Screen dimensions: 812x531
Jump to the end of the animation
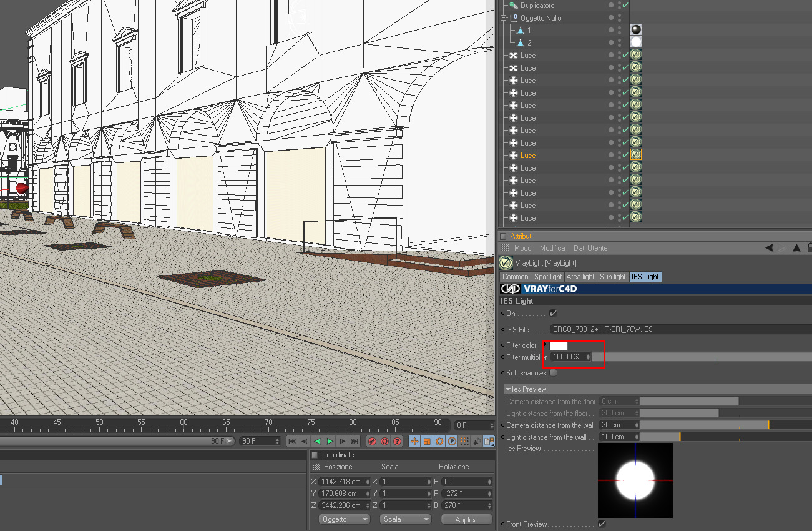(x=355, y=441)
